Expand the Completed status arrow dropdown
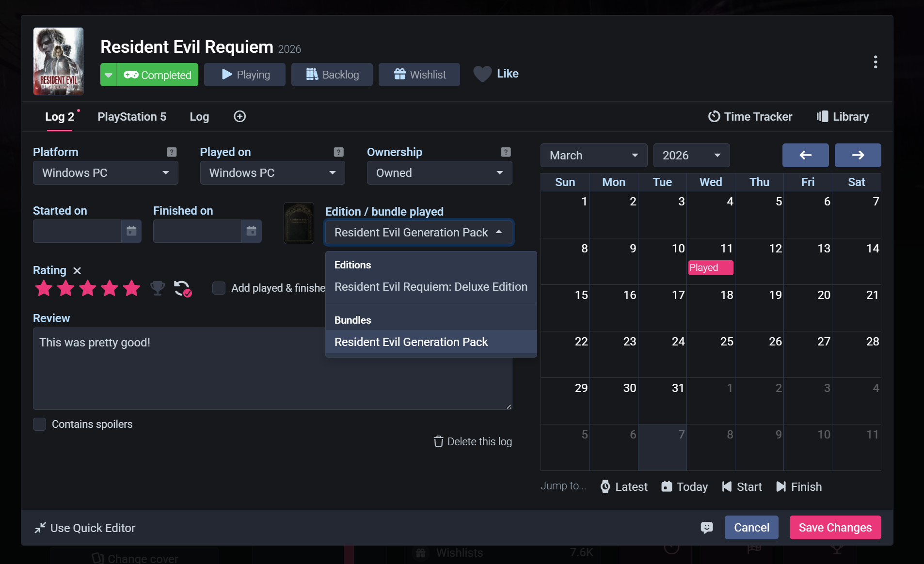The width and height of the screenshot is (924, 564). tap(109, 75)
